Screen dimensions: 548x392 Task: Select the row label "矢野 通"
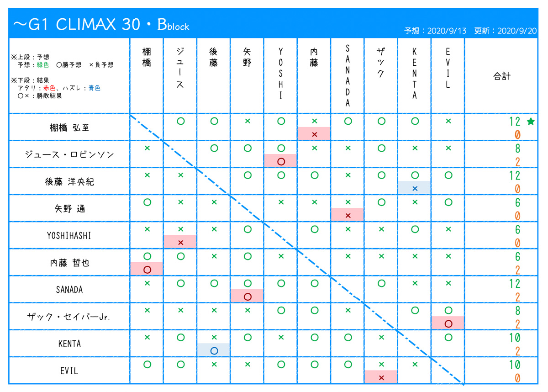(x=69, y=209)
